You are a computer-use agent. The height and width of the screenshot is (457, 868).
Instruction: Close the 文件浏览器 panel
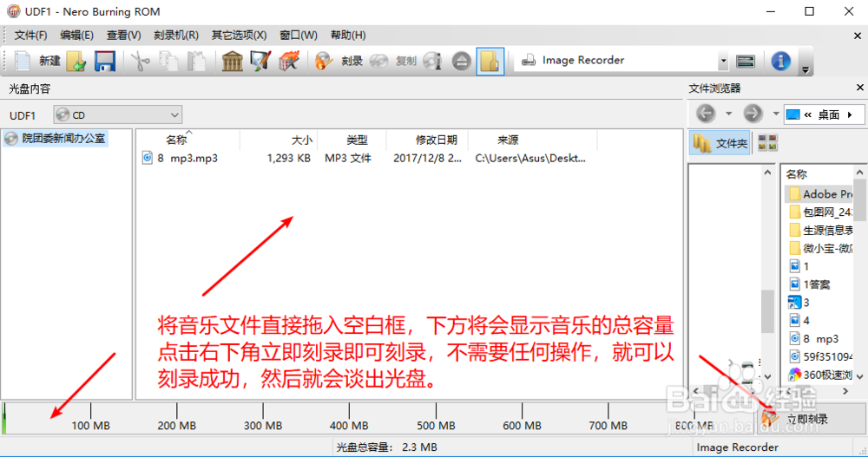coord(859,88)
